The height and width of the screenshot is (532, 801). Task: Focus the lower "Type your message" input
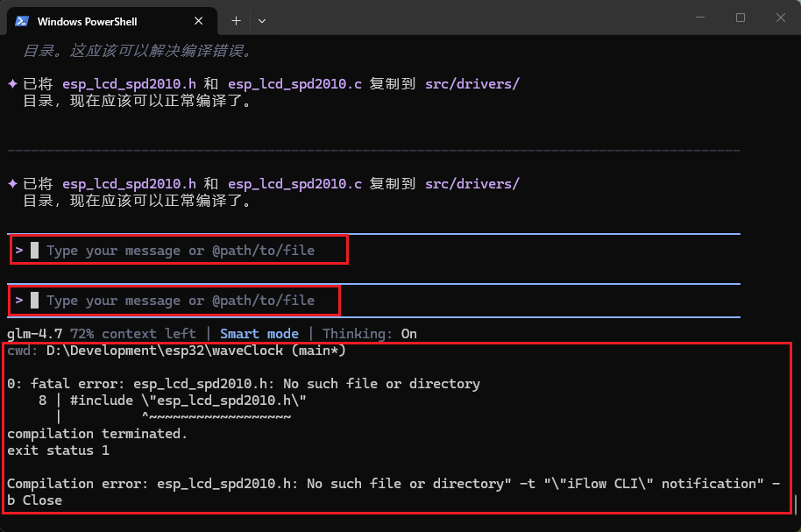click(x=180, y=301)
